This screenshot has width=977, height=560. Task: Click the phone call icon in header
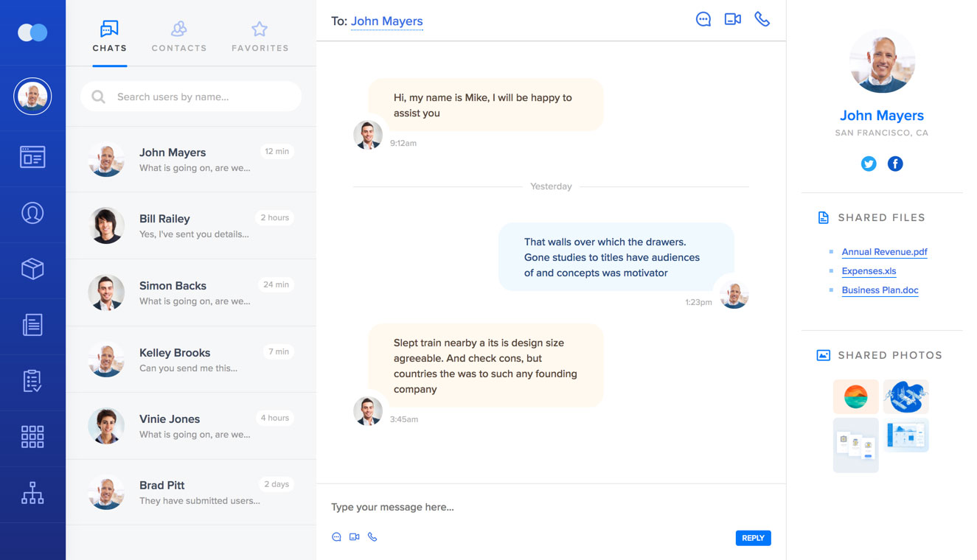tap(762, 20)
